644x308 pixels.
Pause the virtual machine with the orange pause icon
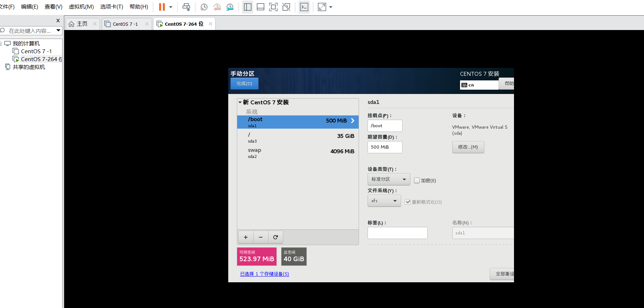tap(162, 7)
